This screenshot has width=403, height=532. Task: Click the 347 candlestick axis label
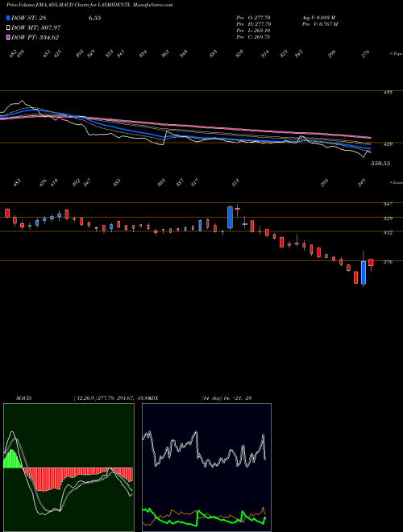pos(388,204)
